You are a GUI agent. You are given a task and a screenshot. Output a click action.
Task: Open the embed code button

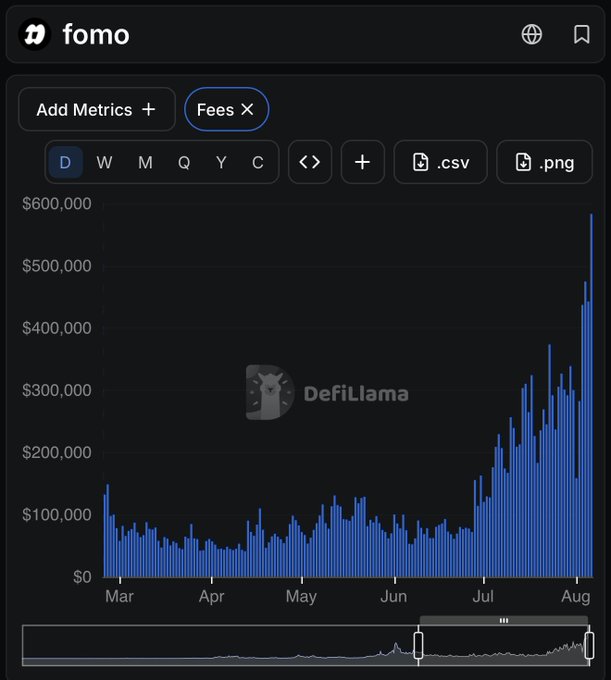click(310, 162)
